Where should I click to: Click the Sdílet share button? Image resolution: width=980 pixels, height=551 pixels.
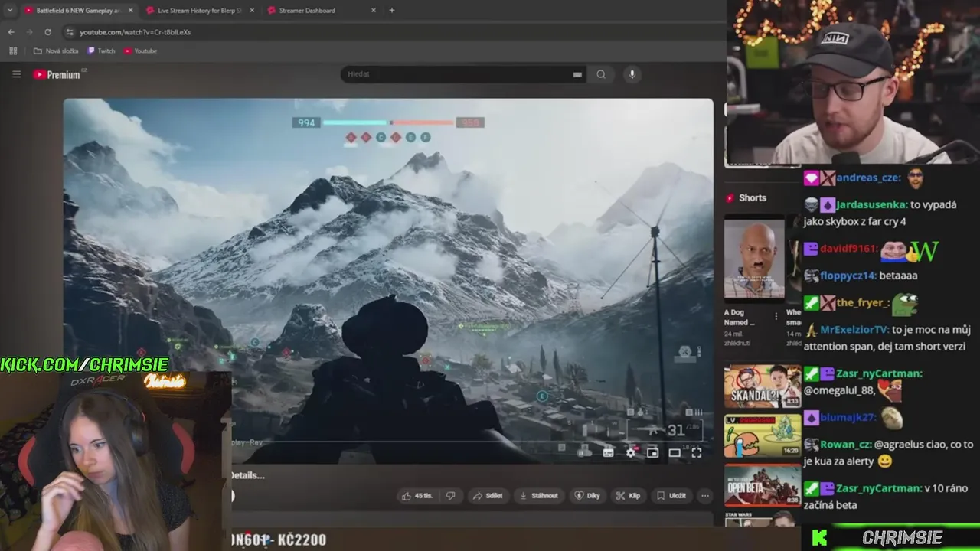point(488,496)
